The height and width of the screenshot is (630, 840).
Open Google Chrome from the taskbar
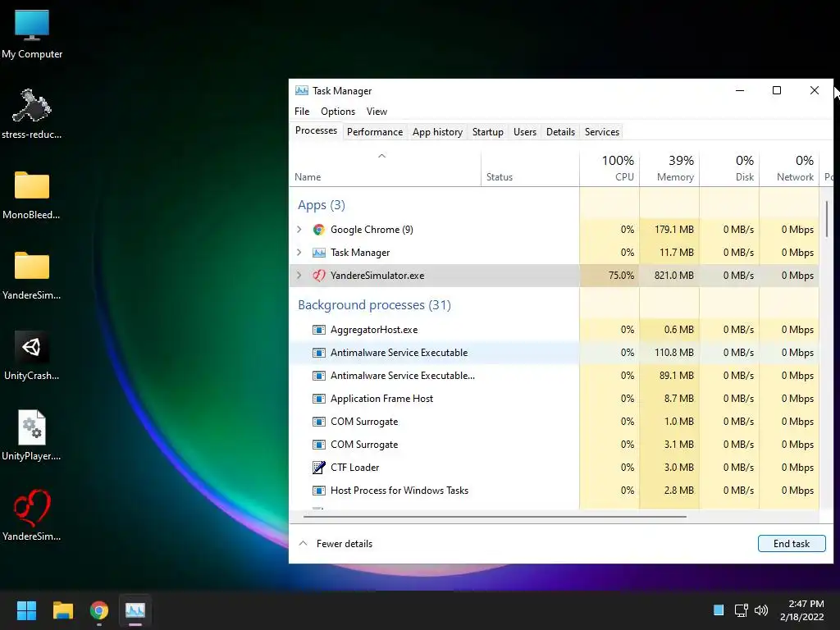tap(99, 610)
